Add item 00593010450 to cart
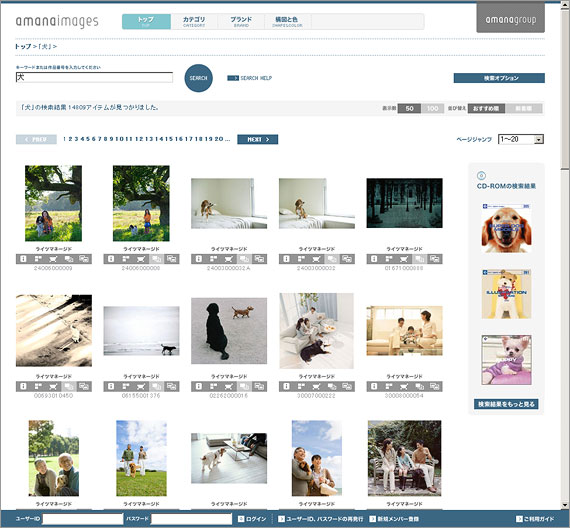This screenshot has width=570, height=528. coord(54,386)
